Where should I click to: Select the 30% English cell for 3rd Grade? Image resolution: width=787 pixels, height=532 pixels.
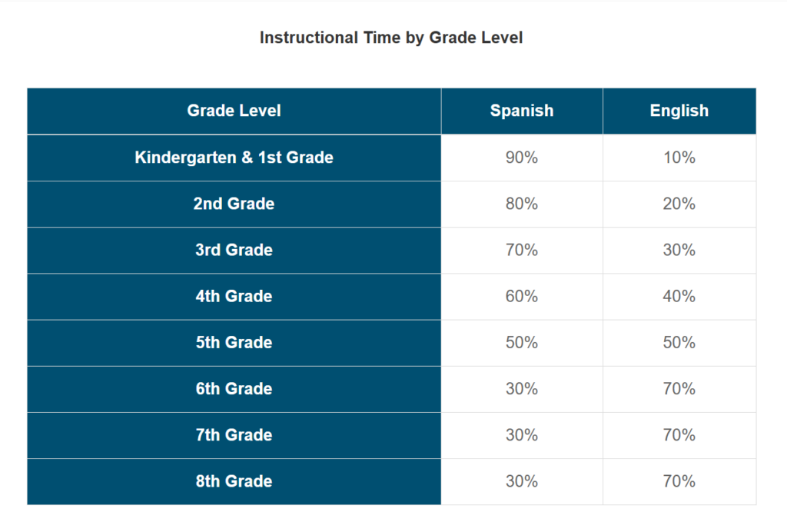(x=679, y=250)
